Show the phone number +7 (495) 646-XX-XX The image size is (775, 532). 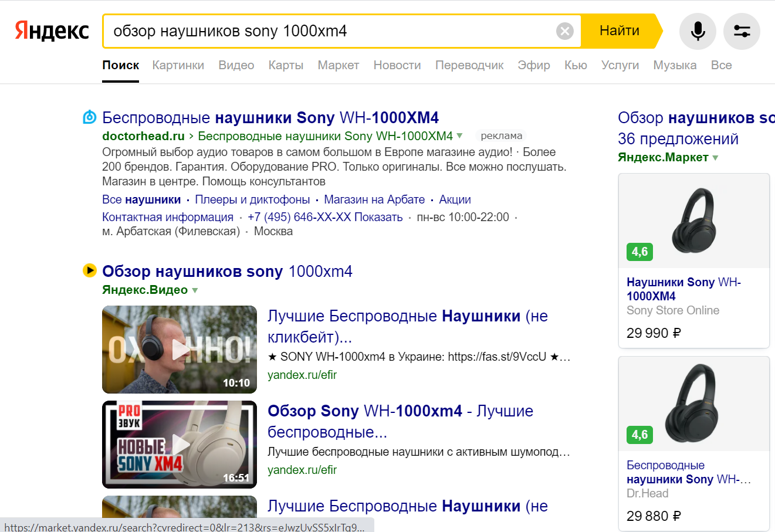coord(325,217)
